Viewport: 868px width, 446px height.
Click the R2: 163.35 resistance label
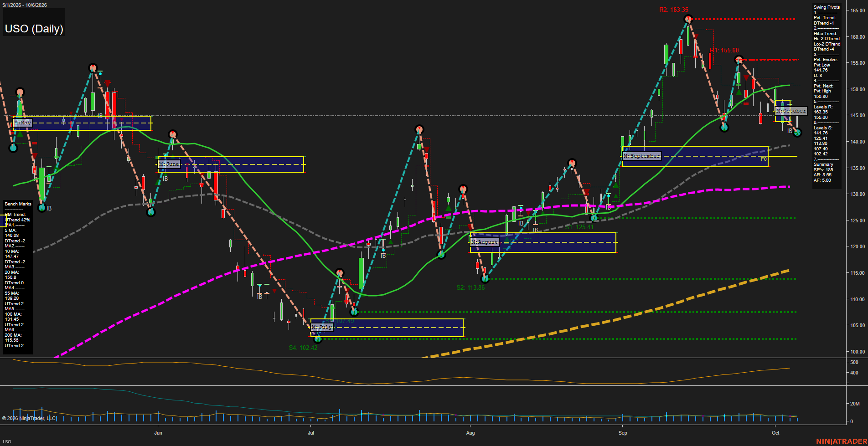click(674, 10)
